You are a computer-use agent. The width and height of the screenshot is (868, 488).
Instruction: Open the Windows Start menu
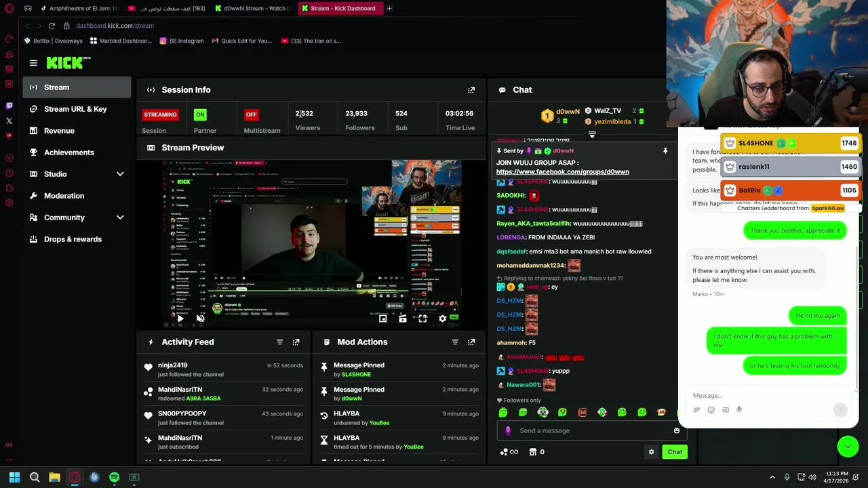(x=14, y=477)
